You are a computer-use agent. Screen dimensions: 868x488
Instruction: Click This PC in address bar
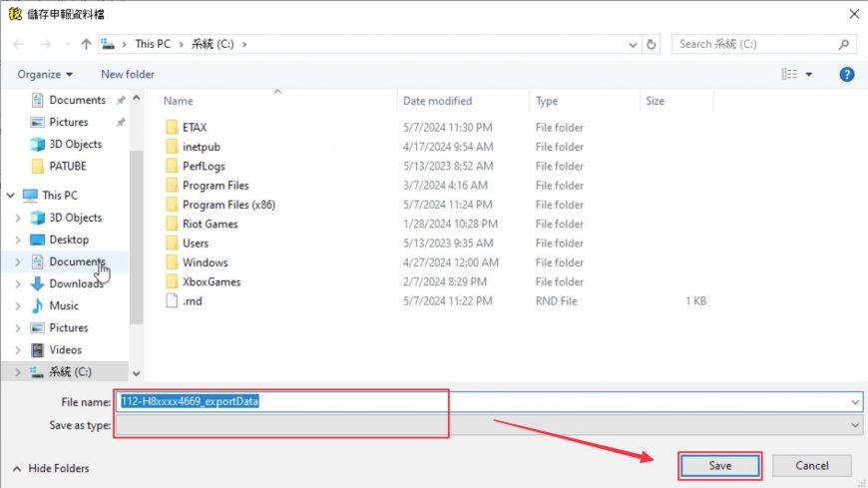coord(153,44)
